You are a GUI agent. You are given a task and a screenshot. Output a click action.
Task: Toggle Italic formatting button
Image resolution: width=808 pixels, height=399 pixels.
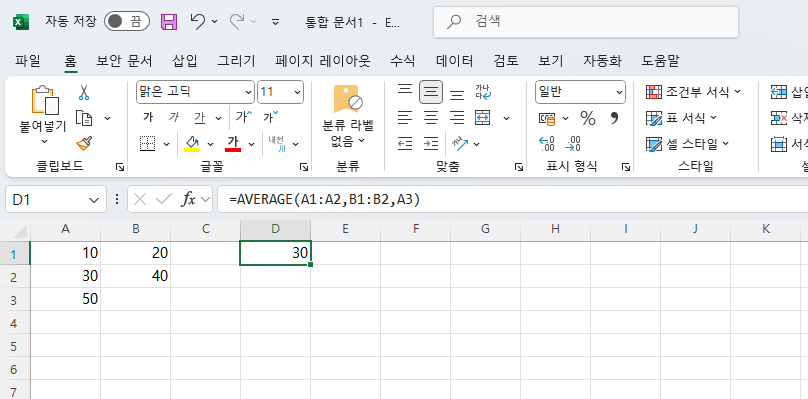[174, 118]
